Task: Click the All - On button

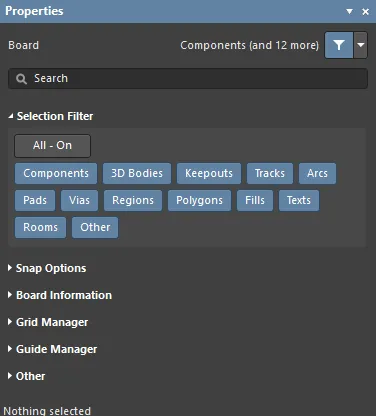Action: click(52, 146)
